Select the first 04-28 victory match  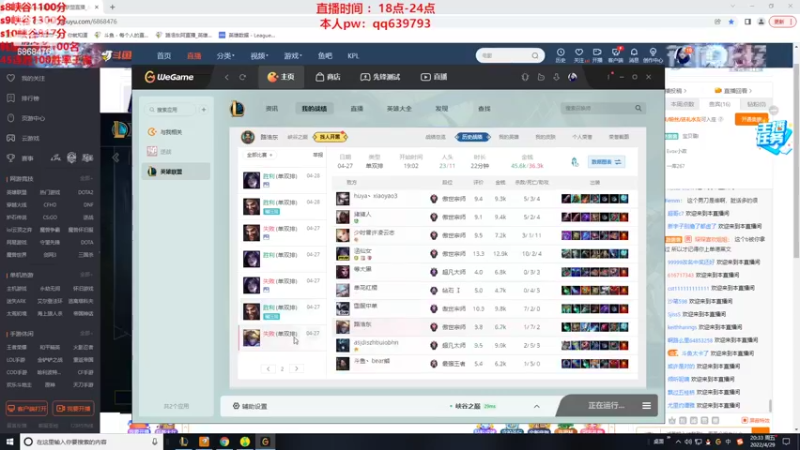282,180
